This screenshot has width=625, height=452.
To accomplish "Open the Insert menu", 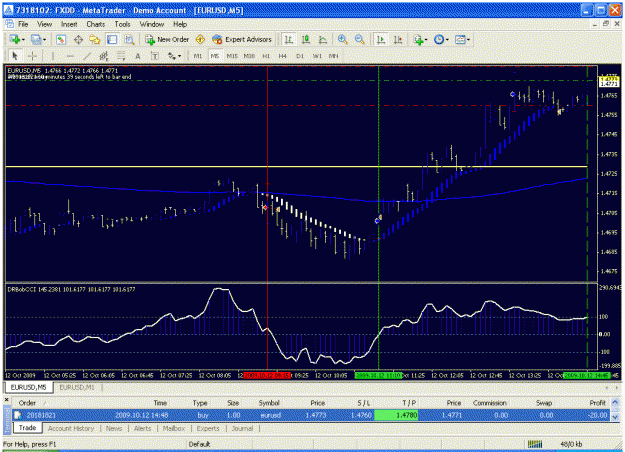I will pos(69,24).
